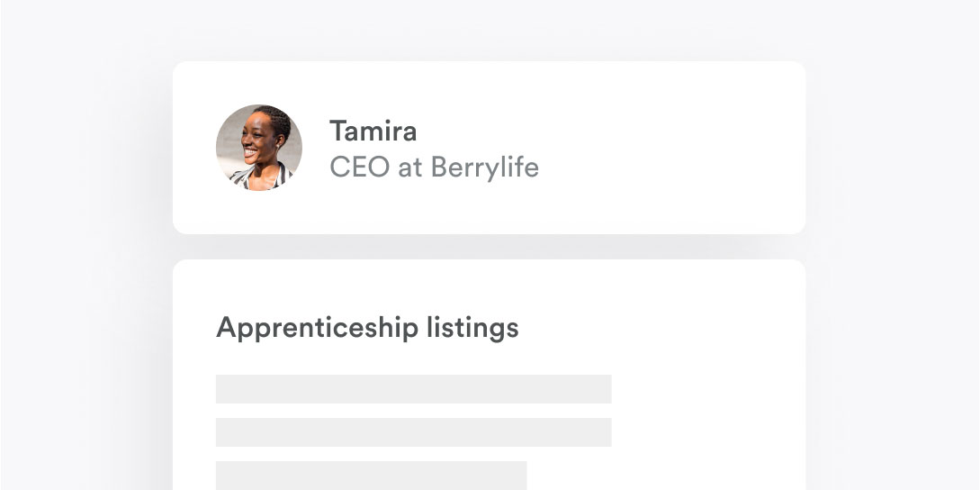Image resolution: width=980 pixels, height=490 pixels.
Task: Click the gray gap between both cards
Action: coord(489,247)
